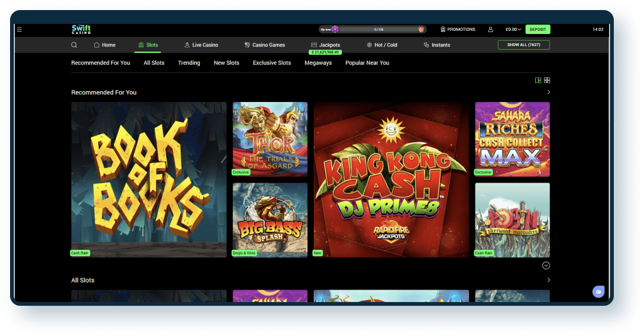The width and height of the screenshot is (644, 336).
Task: Open the user account profile icon
Action: click(x=491, y=30)
